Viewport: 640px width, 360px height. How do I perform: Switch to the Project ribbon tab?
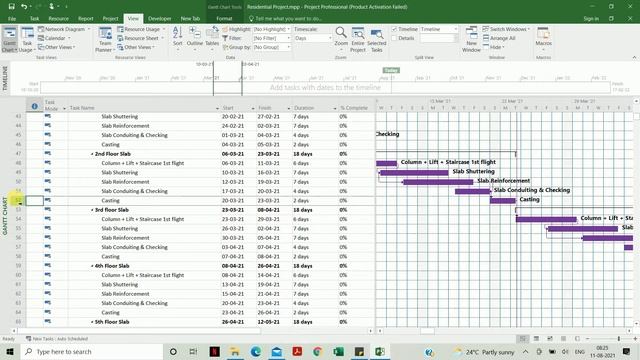pos(110,19)
